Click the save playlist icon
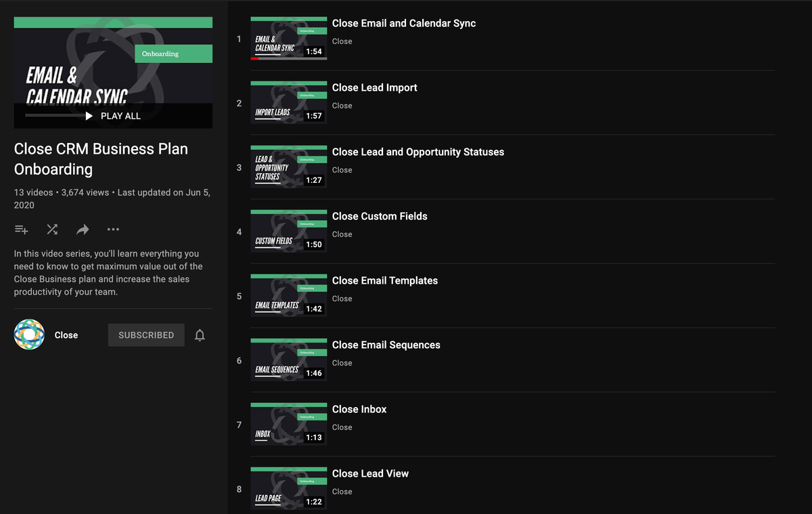812x514 pixels. pyautogui.click(x=22, y=230)
